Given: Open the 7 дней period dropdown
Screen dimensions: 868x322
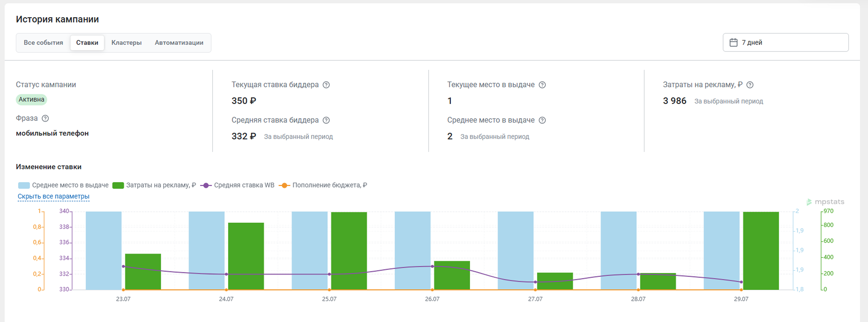Looking at the screenshot, I should point(785,42).
